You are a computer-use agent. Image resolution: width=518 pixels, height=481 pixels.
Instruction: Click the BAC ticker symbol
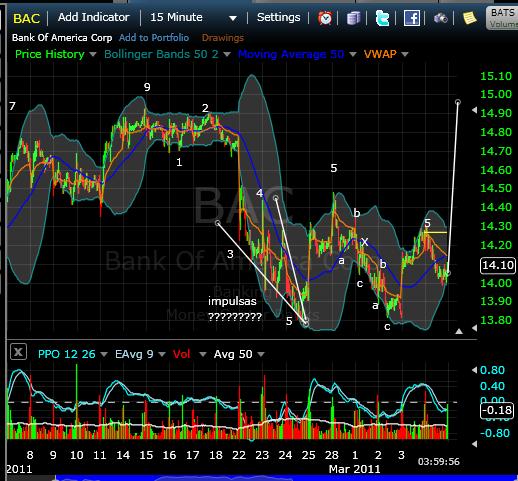click(26, 18)
